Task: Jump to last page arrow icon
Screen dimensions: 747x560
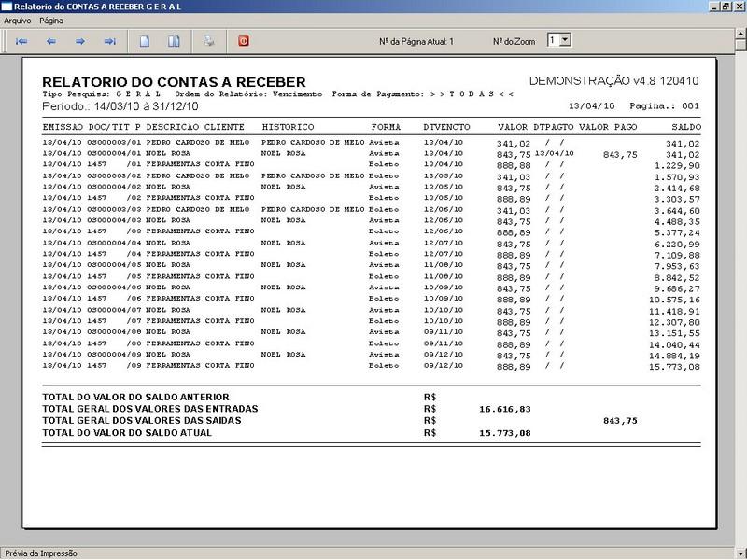Action: click(x=109, y=41)
